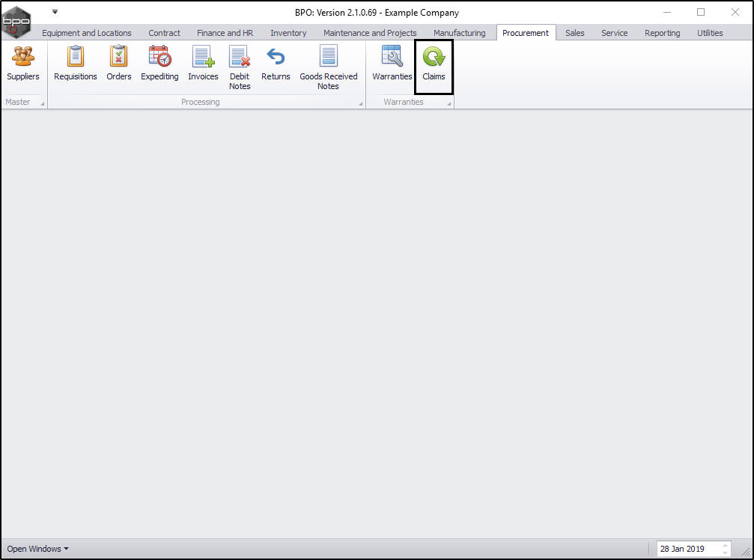
Task: Switch to the Inventory tab
Action: pyautogui.click(x=288, y=33)
